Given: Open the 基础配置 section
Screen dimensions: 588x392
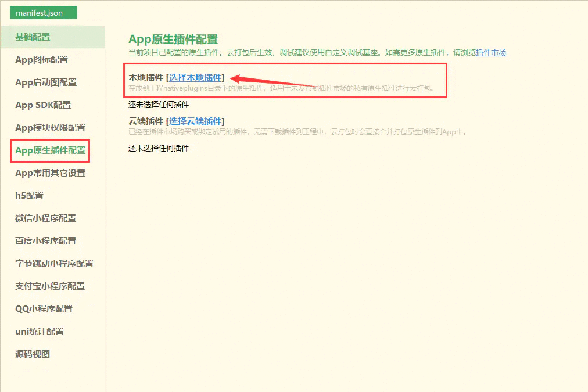Looking at the screenshot, I should [x=31, y=36].
